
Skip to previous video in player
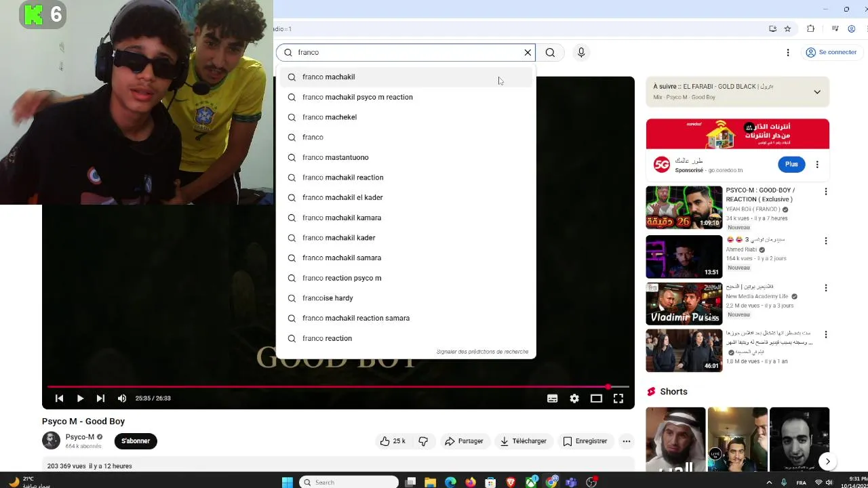pyautogui.click(x=59, y=399)
